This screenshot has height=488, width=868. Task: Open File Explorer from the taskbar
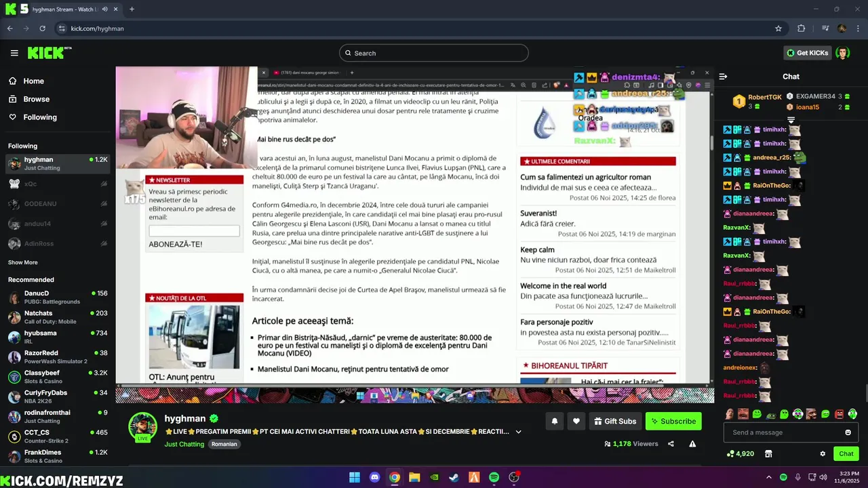click(414, 477)
